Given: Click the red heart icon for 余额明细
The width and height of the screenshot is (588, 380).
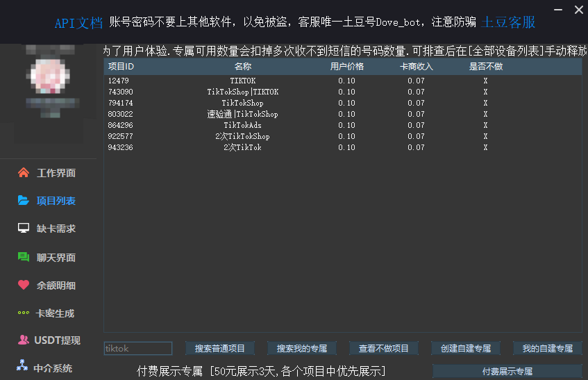Looking at the screenshot, I should [23, 285].
